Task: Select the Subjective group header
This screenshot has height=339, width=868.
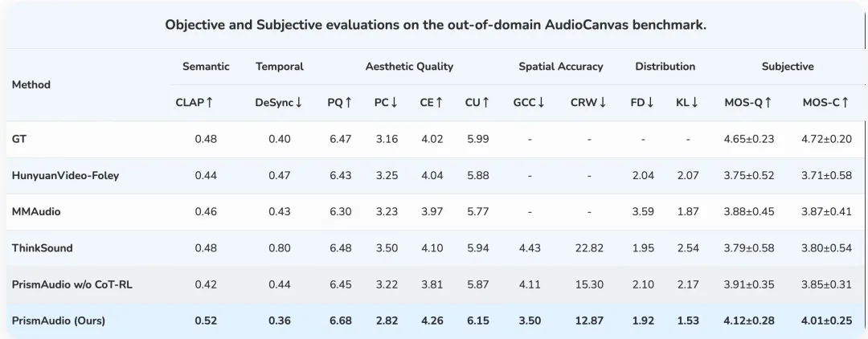Action: [x=788, y=67]
